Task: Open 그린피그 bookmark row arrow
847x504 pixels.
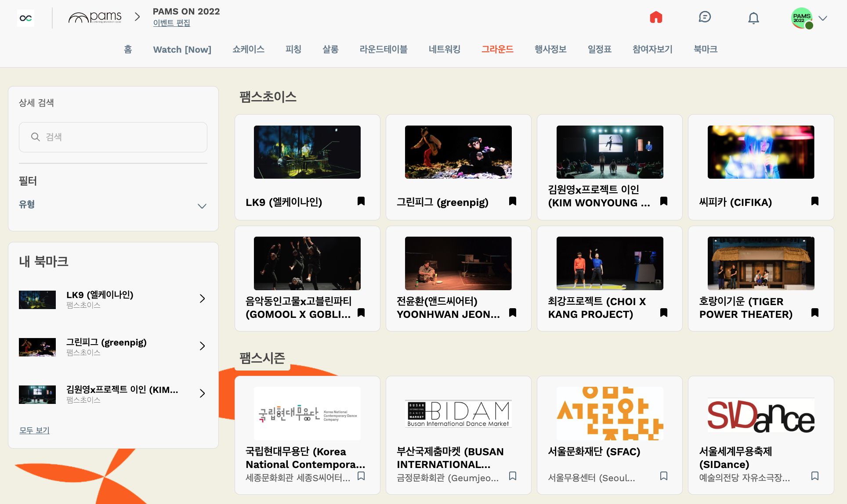Action: pyautogui.click(x=202, y=346)
